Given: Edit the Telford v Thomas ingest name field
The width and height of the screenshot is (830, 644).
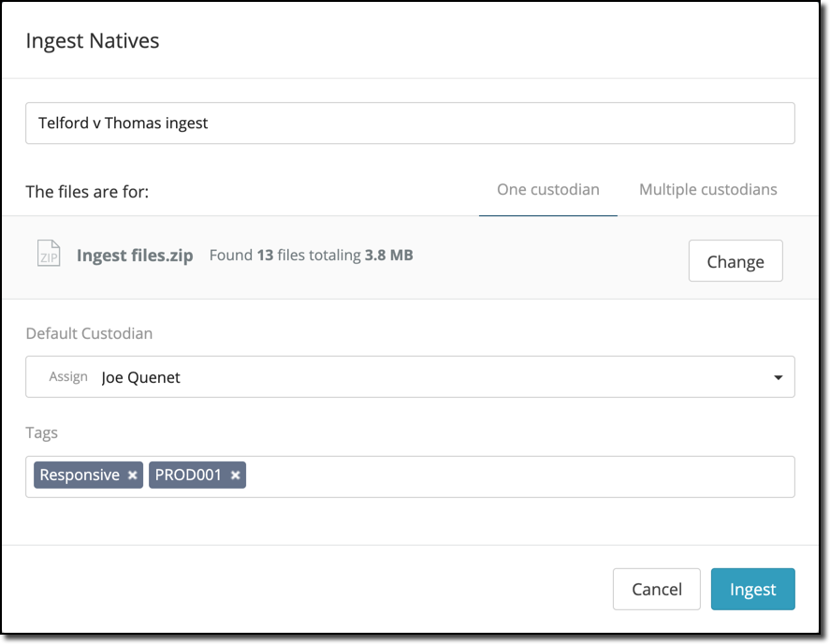Looking at the screenshot, I should [x=410, y=124].
